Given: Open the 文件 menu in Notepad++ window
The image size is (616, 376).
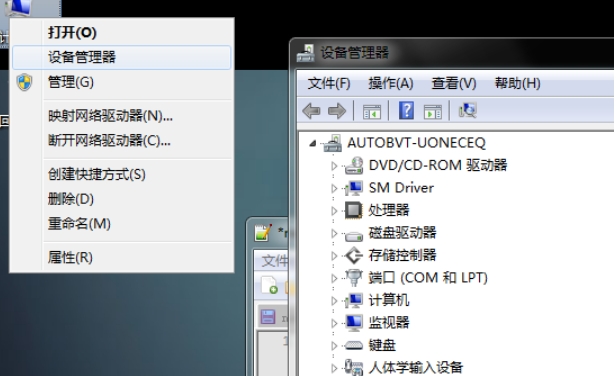Looking at the screenshot, I should [x=274, y=260].
